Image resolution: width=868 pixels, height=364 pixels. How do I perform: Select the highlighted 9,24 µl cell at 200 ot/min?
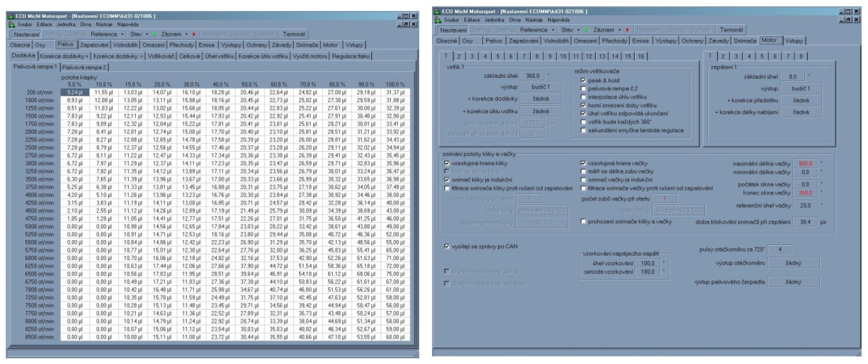pyautogui.click(x=75, y=91)
